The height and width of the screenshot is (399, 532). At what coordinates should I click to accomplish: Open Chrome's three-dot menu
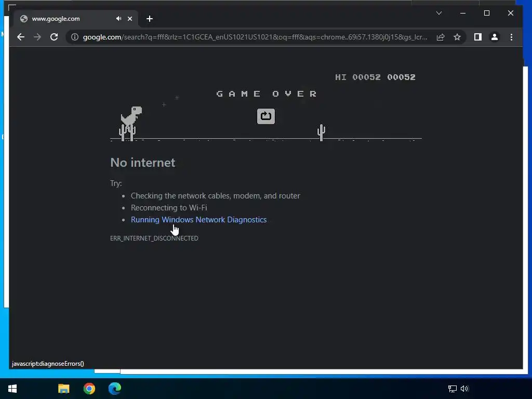511,37
